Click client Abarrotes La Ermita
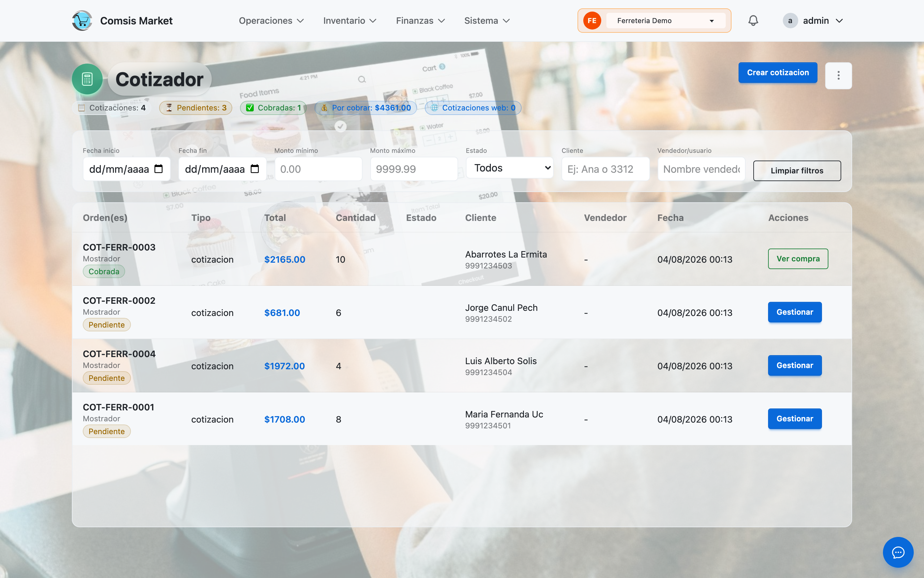 click(506, 255)
